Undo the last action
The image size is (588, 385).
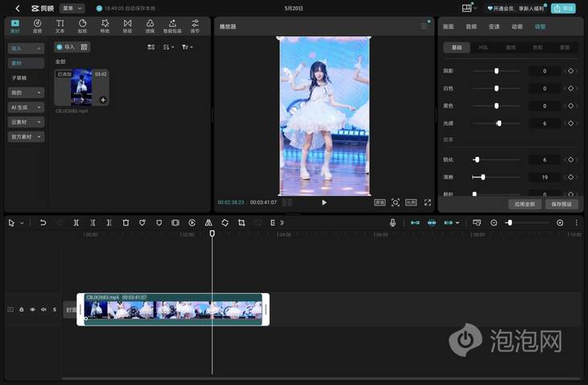(x=43, y=222)
